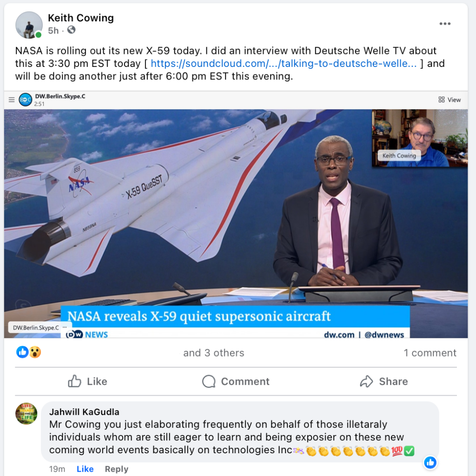Click the View grid option in the image
This screenshot has height=476, width=476.
pyautogui.click(x=450, y=99)
